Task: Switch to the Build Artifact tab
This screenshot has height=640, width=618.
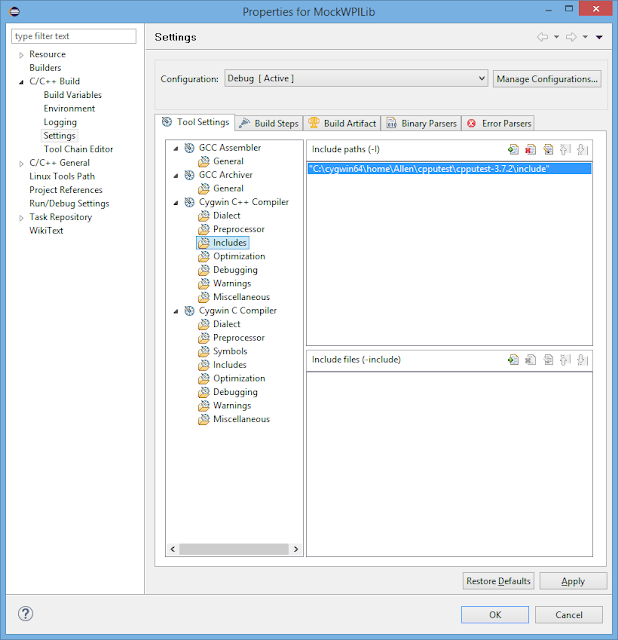Action: pos(342,123)
